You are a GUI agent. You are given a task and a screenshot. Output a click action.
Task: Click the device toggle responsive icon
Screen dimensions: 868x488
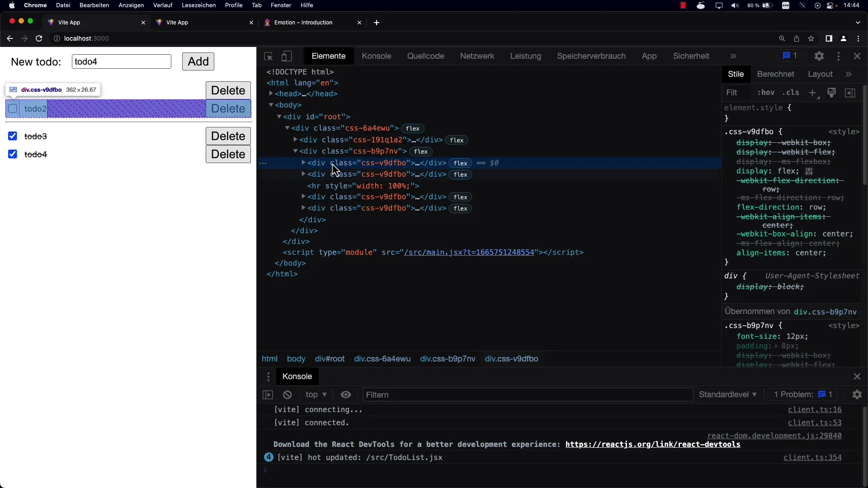pyautogui.click(x=286, y=56)
